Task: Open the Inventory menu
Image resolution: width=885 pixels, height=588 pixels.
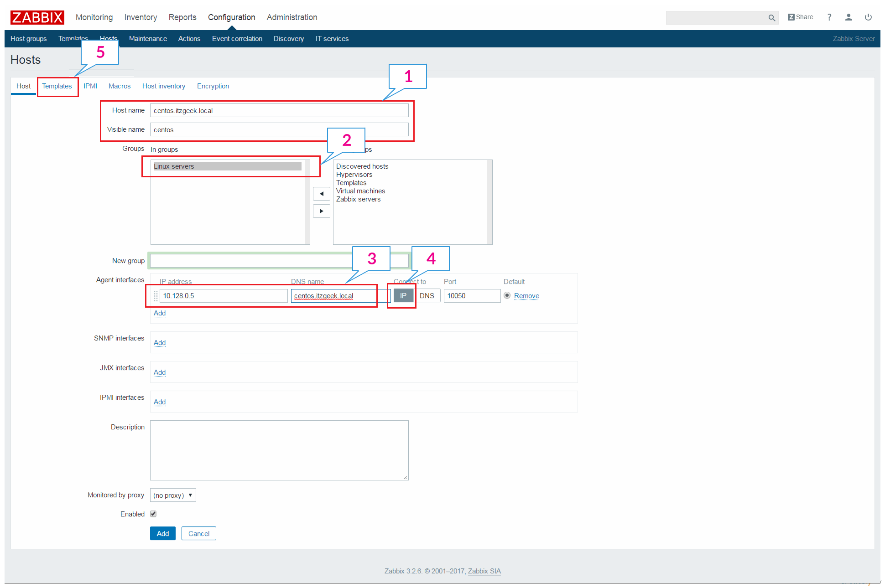Action: click(141, 17)
